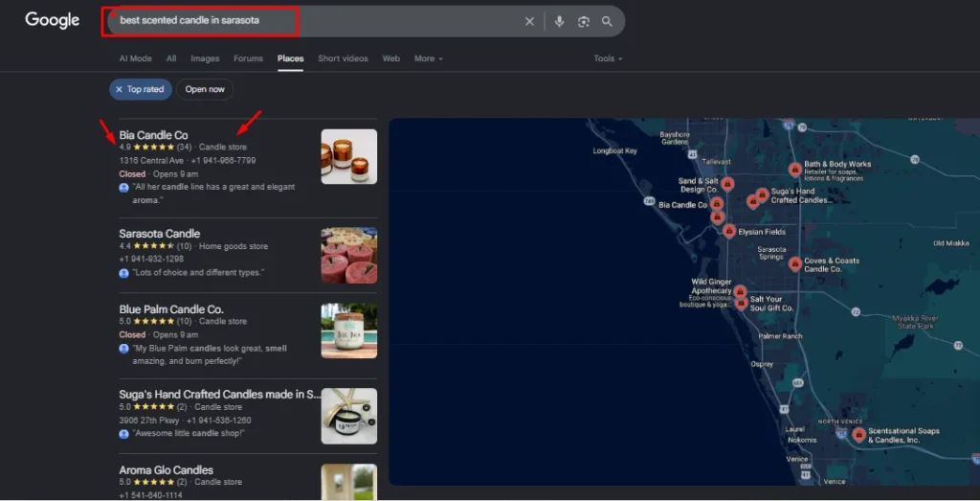The image size is (980, 501).
Task: Click Longboat Key label on map
Action: tap(614, 150)
